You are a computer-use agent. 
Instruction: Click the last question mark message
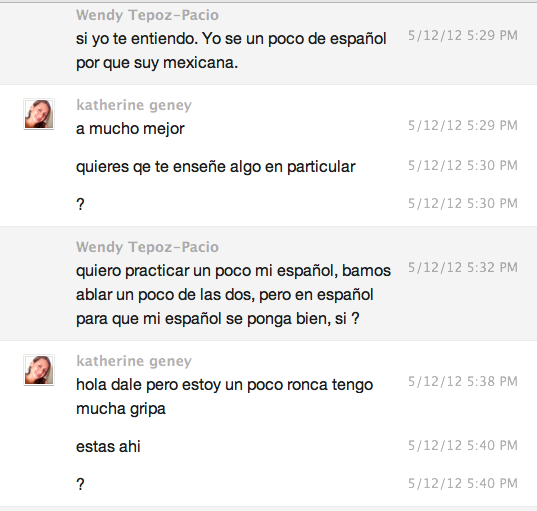click(80, 484)
